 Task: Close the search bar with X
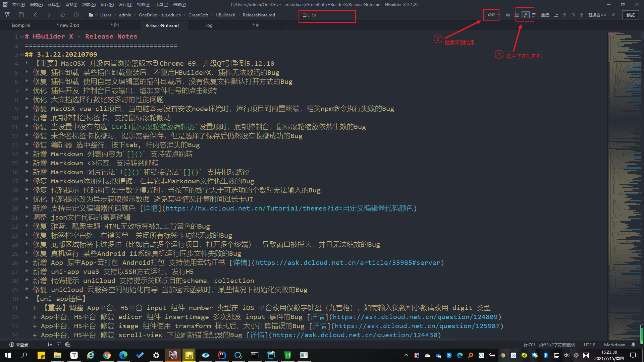(613, 15)
